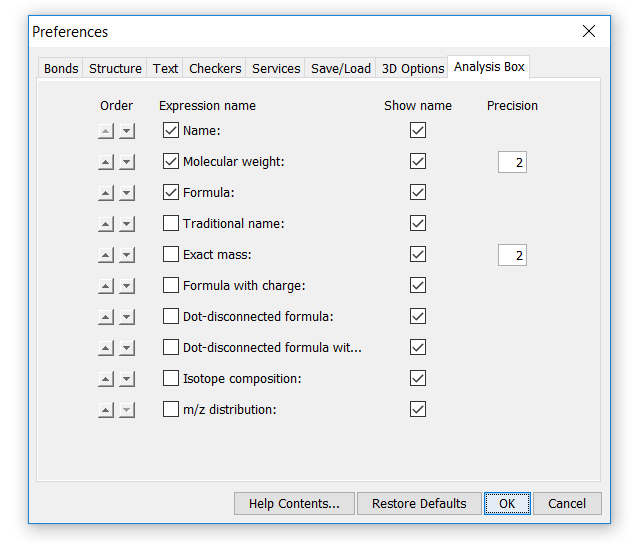Image resolution: width=644 pixels, height=543 pixels.
Task: Disable Show name for Formula
Action: [x=418, y=192]
